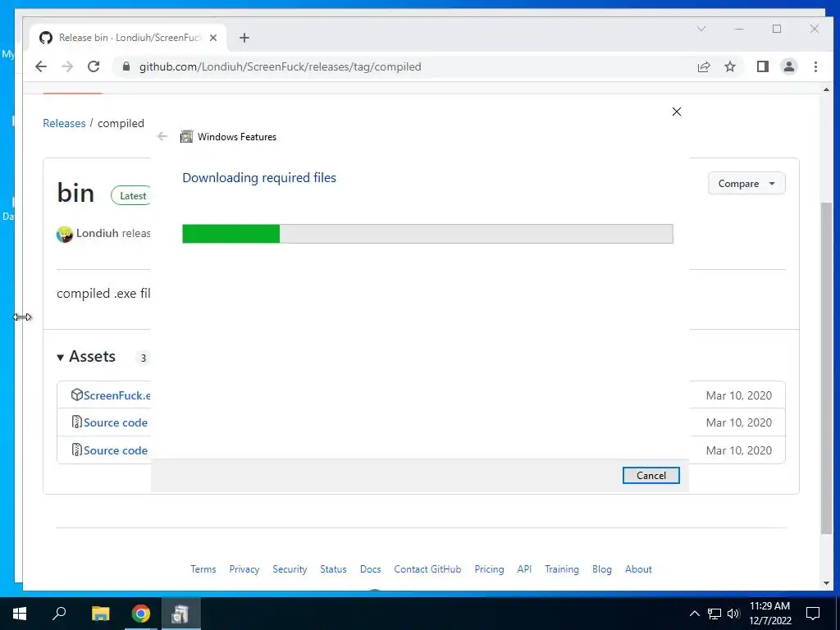Viewport: 840px width, 630px height.
Task: Click the scrollbar up arrow
Action: [x=826, y=89]
